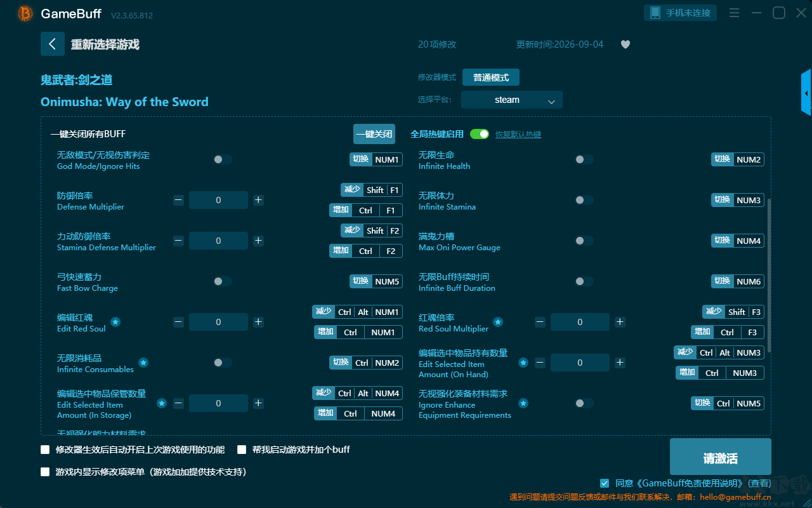Click Ctrl NUM5 hotkey for Ignore Enhance Equipment
The image size is (812, 508).
(728, 403)
